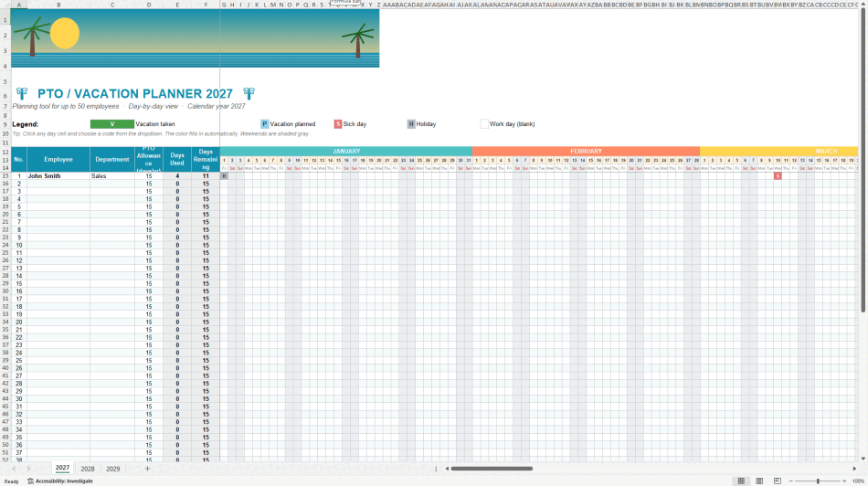868x486 pixels.
Task: Click the tab bar split handle dots
Action: point(436,469)
